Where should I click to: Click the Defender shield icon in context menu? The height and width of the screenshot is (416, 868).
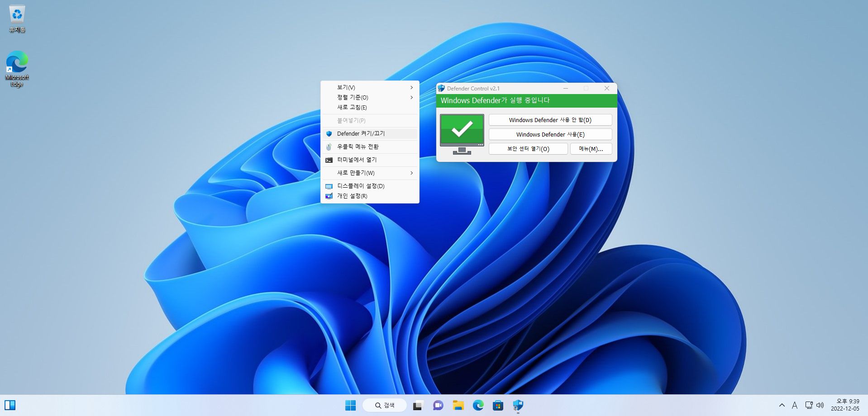(x=329, y=134)
